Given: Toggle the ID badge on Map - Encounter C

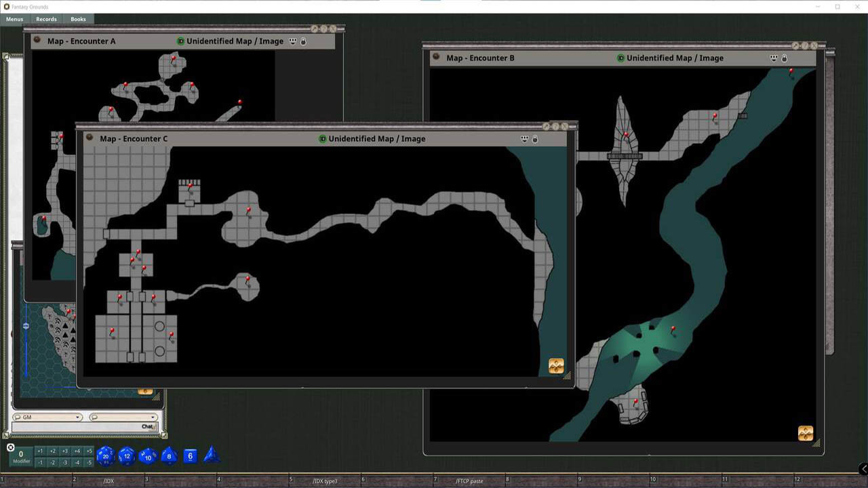Looking at the screenshot, I should click(321, 138).
